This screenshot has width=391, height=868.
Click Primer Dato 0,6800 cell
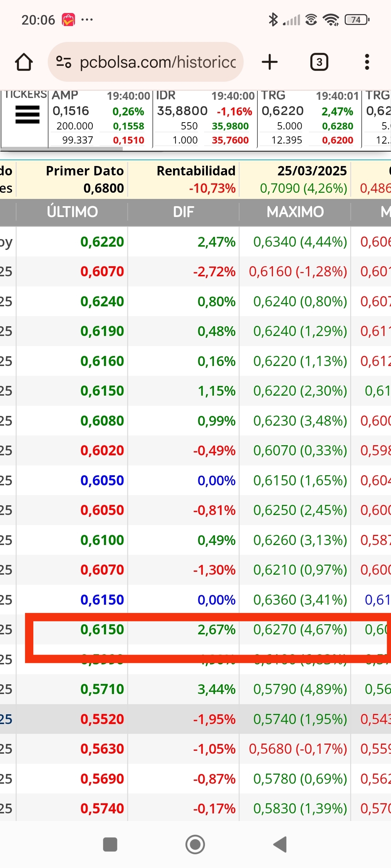[x=72, y=180]
